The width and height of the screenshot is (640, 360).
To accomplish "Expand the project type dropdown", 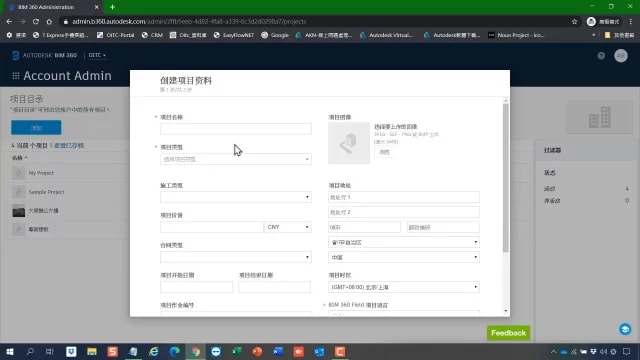I will (x=236, y=159).
